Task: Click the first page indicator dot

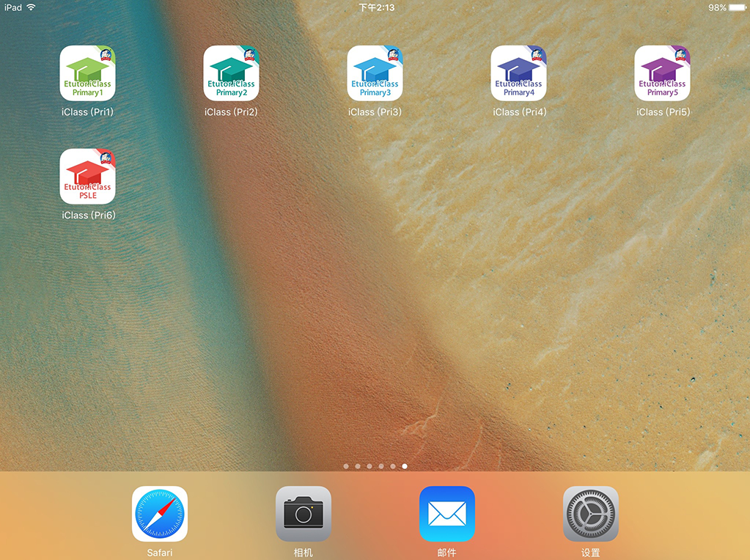Action: click(346, 466)
